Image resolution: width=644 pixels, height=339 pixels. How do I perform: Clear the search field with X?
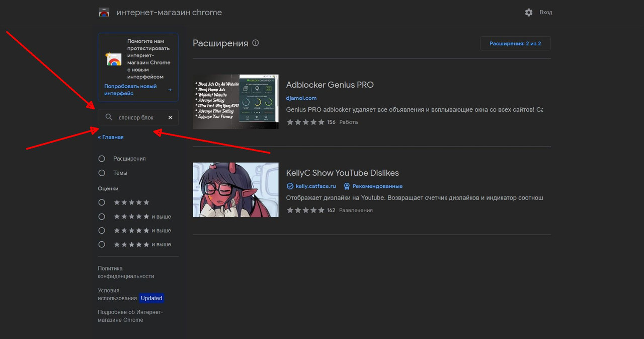point(170,117)
